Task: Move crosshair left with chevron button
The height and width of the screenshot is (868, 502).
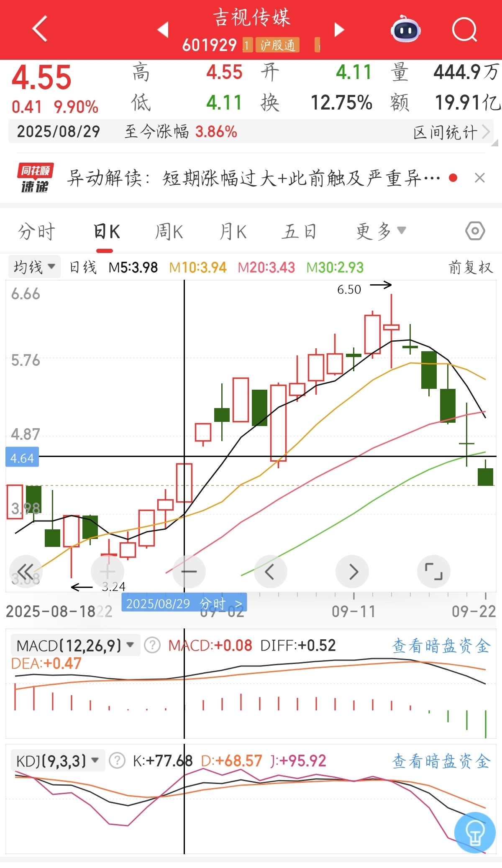Action: (x=271, y=571)
